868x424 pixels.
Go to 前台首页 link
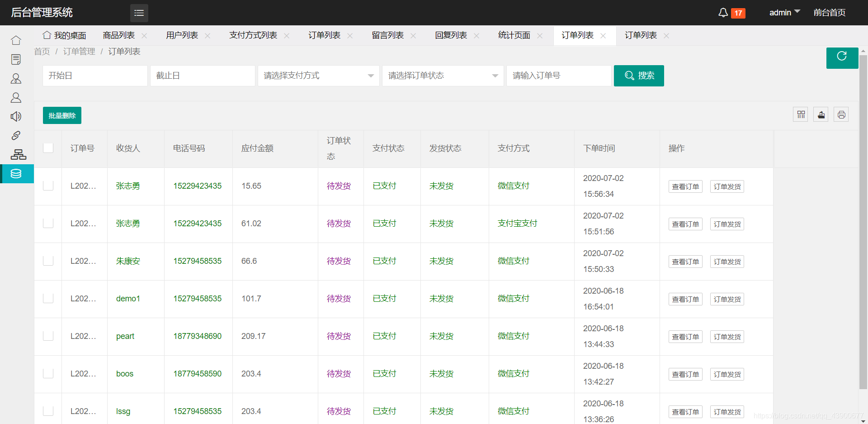pos(830,13)
